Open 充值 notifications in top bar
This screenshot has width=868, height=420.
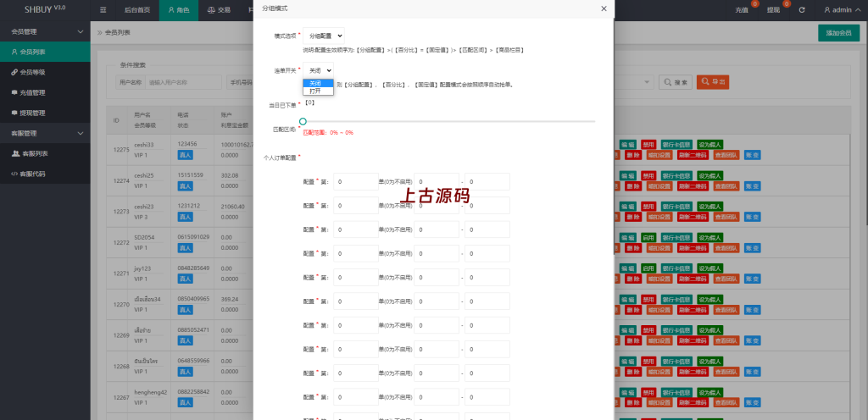(743, 10)
